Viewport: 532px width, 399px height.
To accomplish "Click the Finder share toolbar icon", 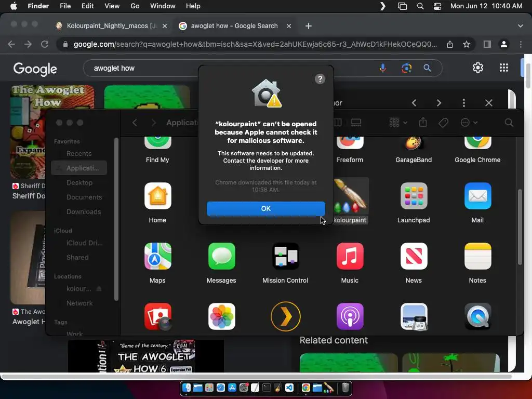I will [x=423, y=122].
